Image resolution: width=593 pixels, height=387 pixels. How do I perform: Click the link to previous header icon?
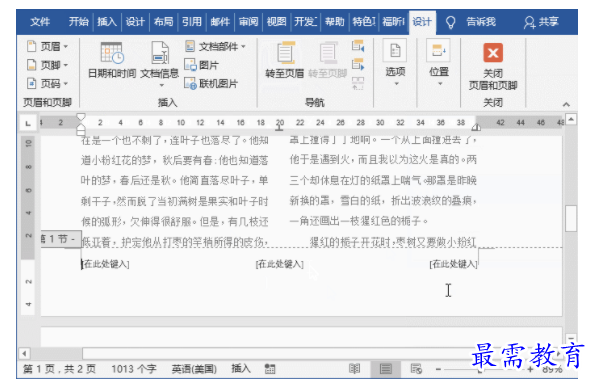point(358,83)
